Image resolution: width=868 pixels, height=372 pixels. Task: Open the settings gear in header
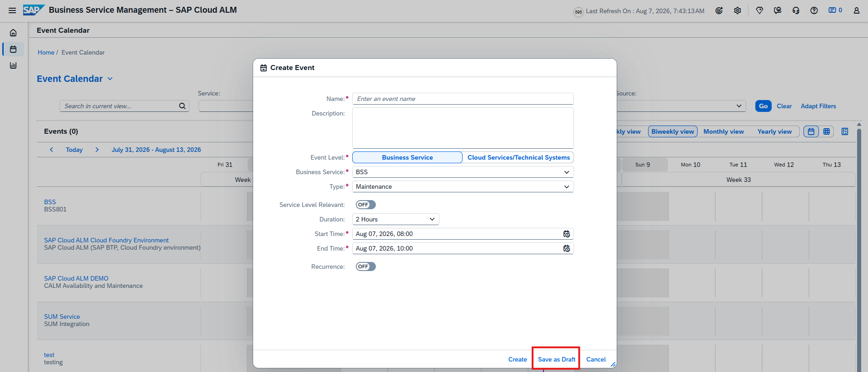tap(738, 10)
